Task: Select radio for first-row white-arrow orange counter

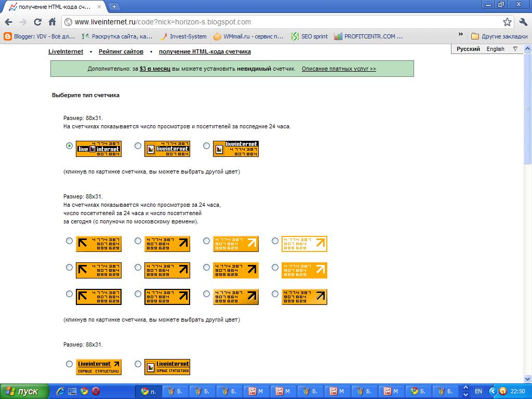Action: click(206, 241)
